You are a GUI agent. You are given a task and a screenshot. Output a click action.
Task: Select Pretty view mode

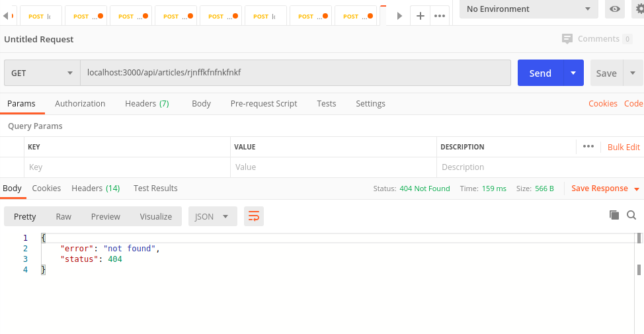coord(25,216)
